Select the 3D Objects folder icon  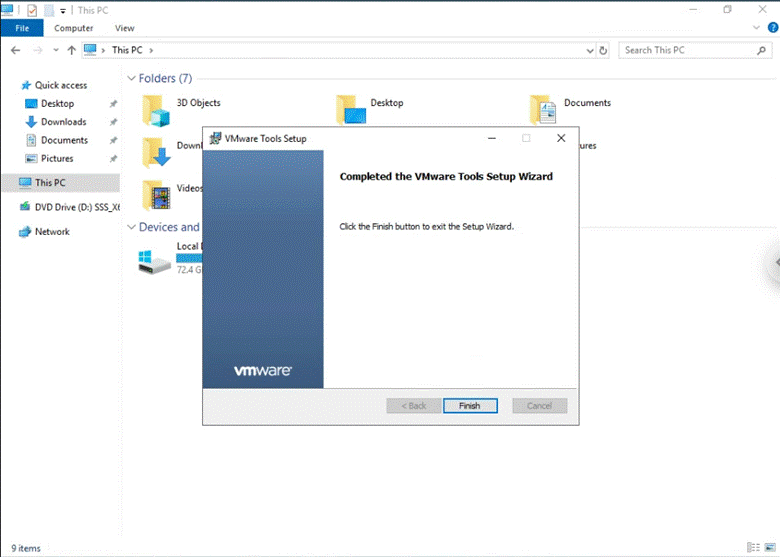(x=156, y=110)
